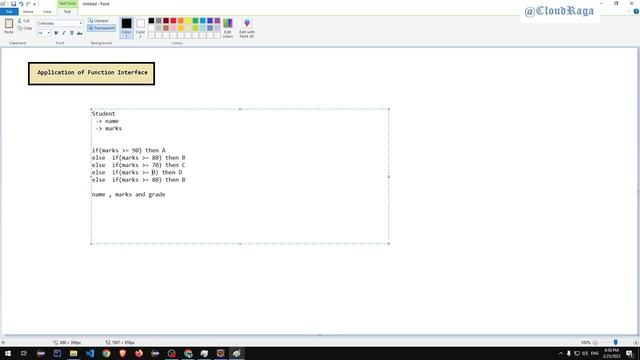Screen dimensions: 640x360
Task: Open Edit colors dialog
Action: tap(228, 28)
